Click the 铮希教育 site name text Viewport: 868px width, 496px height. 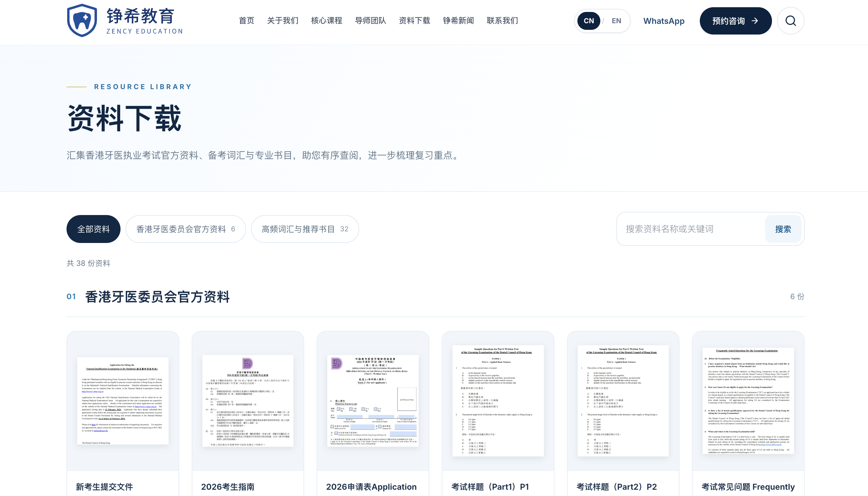141,16
